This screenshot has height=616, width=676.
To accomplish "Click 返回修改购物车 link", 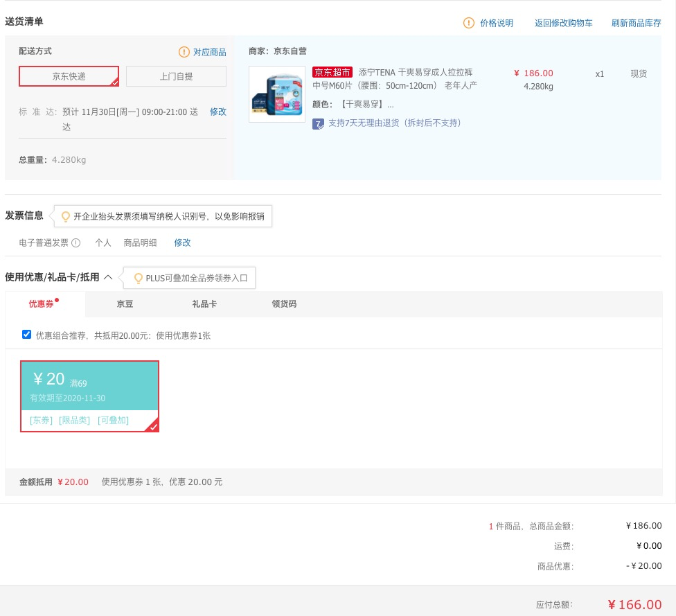I will pos(564,23).
